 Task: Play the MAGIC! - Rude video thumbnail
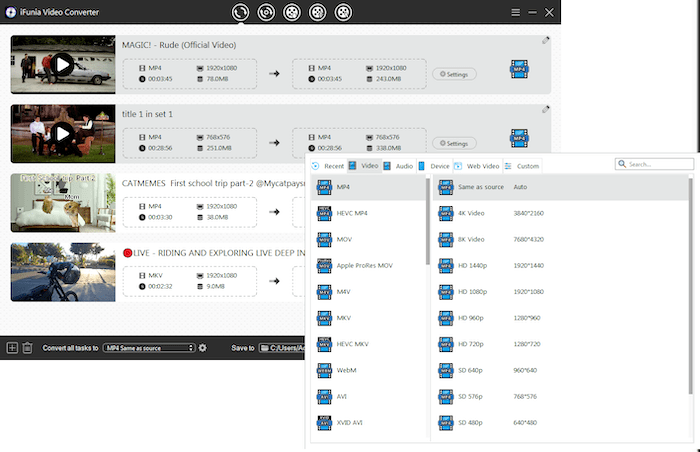click(x=62, y=65)
